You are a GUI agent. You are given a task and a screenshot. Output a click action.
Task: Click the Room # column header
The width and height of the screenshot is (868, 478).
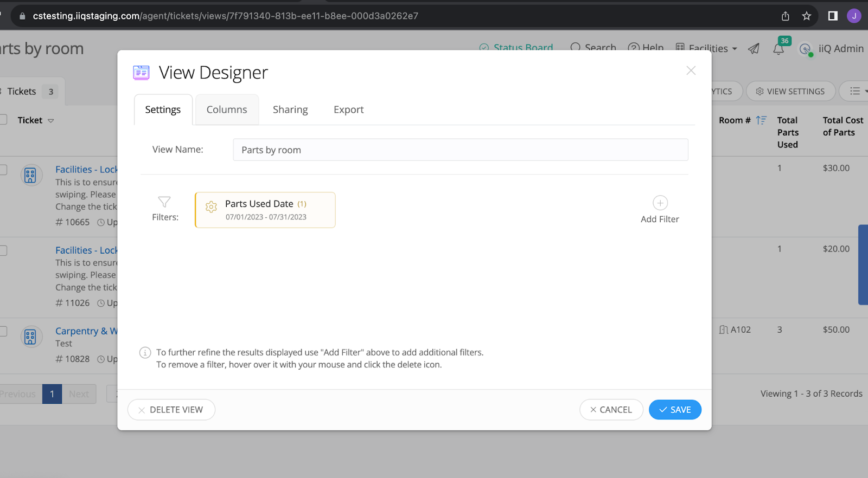(x=735, y=120)
